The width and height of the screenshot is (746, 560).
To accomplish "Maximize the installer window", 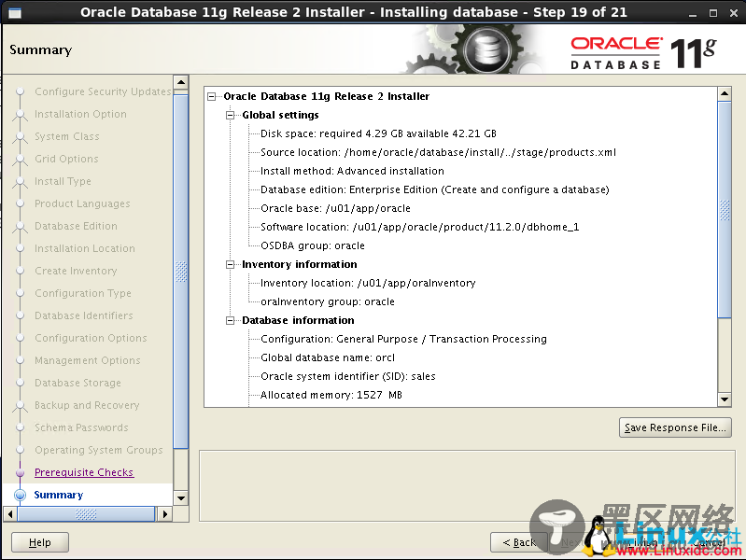I will [x=712, y=13].
